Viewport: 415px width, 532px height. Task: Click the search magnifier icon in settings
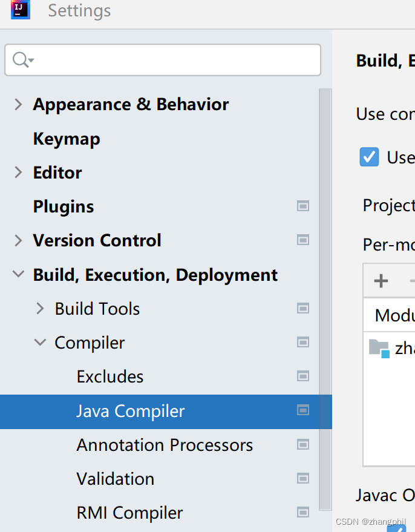tap(23, 60)
